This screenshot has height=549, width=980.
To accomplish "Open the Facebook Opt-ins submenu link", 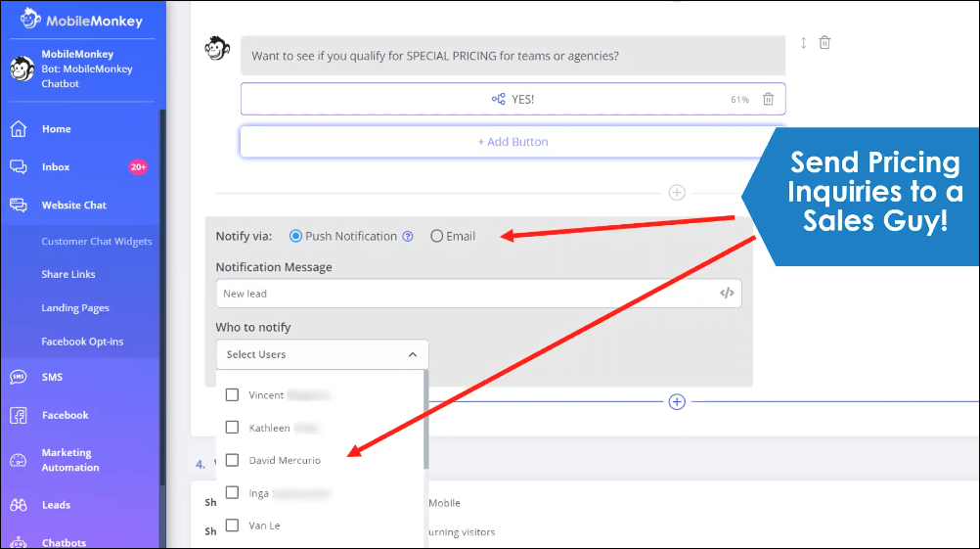I will point(82,342).
